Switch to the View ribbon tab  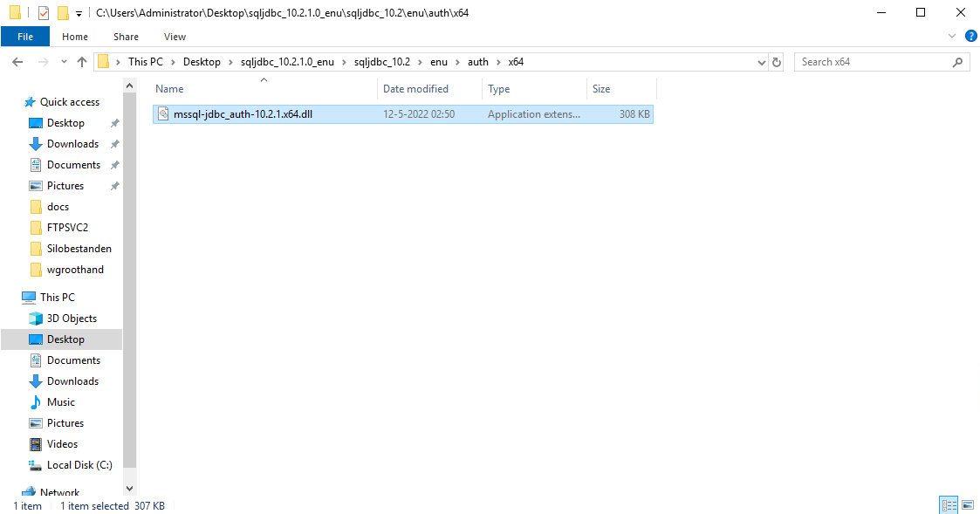click(x=175, y=37)
